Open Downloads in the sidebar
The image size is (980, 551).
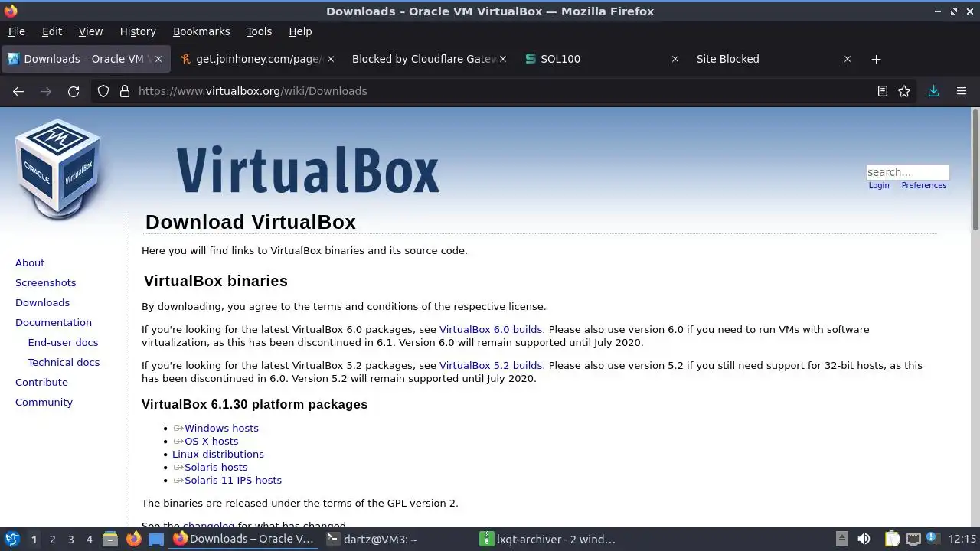(x=42, y=302)
